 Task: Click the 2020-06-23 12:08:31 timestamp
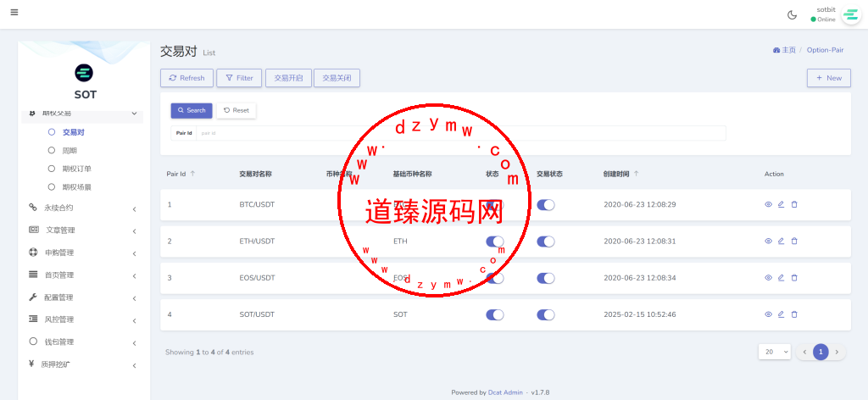point(639,242)
